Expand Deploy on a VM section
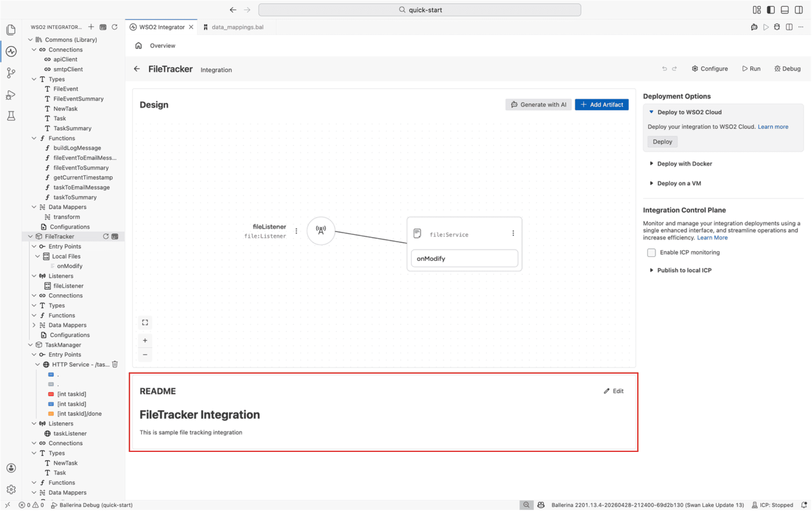812x513 pixels. click(x=651, y=183)
